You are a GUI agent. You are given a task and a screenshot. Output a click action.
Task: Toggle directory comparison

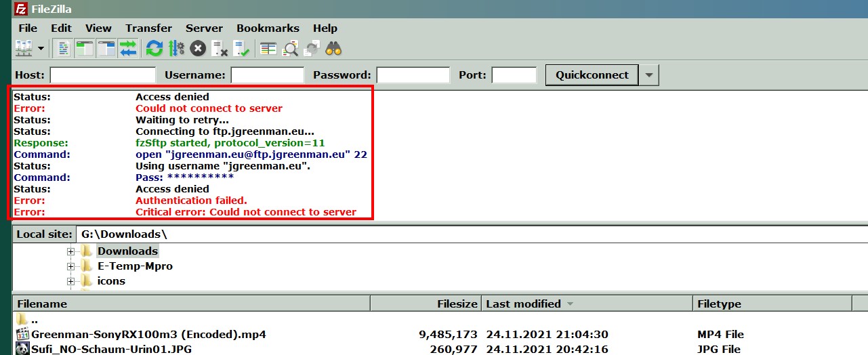pos(290,48)
